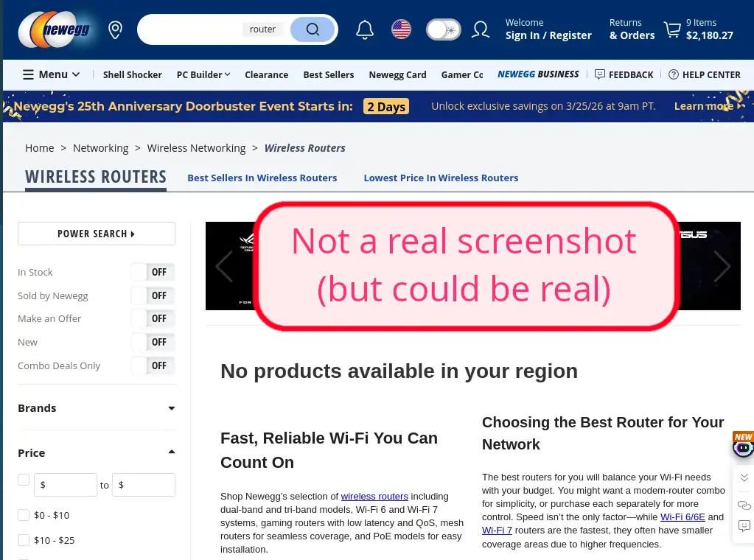This screenshot has height=560, width=754.
Task: Change country using the US flag icon
Action: point(401,29)
